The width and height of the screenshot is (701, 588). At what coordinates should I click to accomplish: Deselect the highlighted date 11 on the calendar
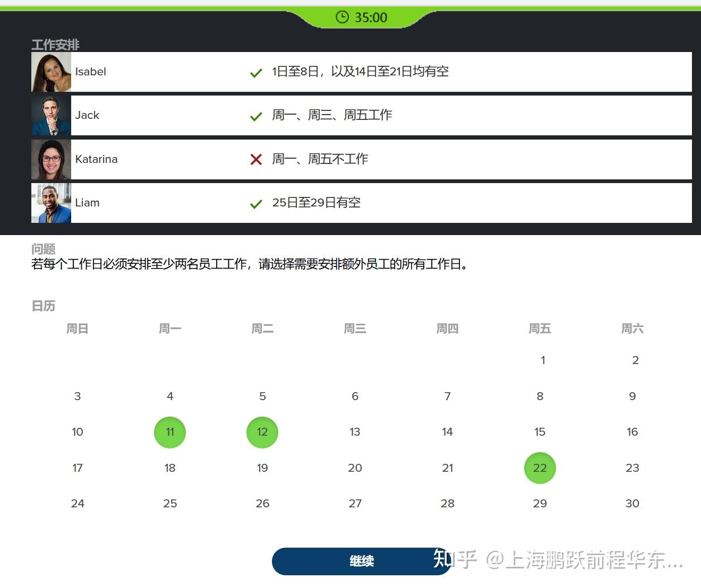point(170,432)
